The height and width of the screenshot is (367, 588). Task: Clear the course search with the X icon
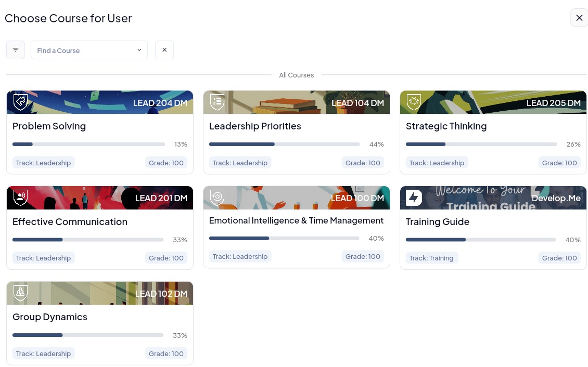click(x=164, y=50)
